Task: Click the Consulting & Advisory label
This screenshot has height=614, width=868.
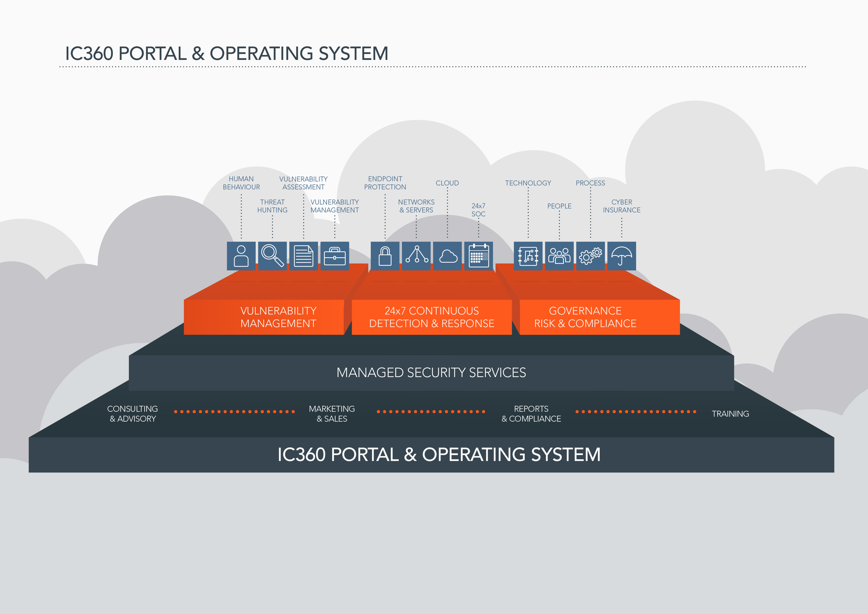Action: click(x=133, y=414)
